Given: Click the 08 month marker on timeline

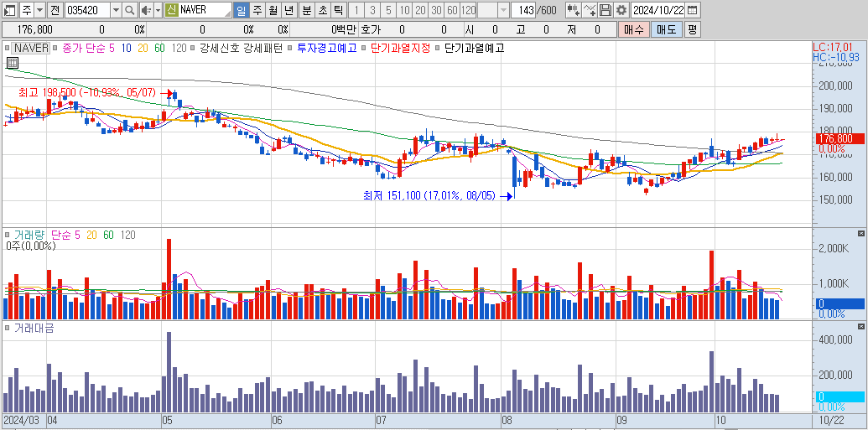Looking at the screenshot, I should 508,419.
